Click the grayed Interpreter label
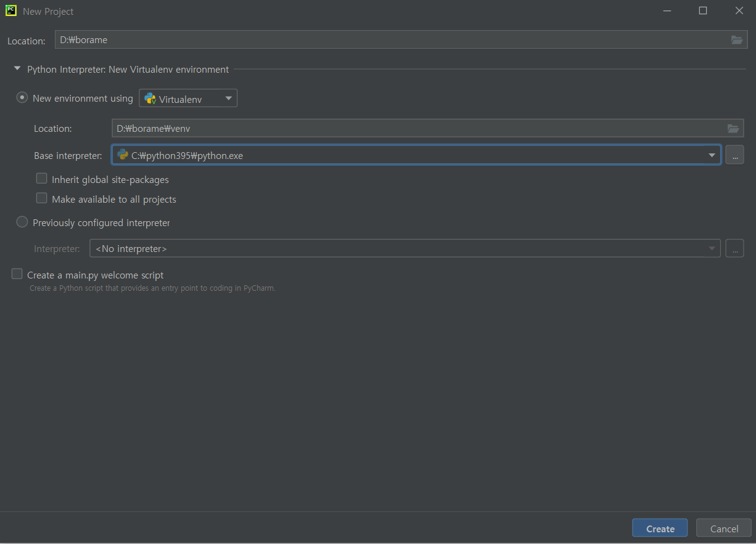The height and width of the screenshot is (544, 756). pos(57,249)
